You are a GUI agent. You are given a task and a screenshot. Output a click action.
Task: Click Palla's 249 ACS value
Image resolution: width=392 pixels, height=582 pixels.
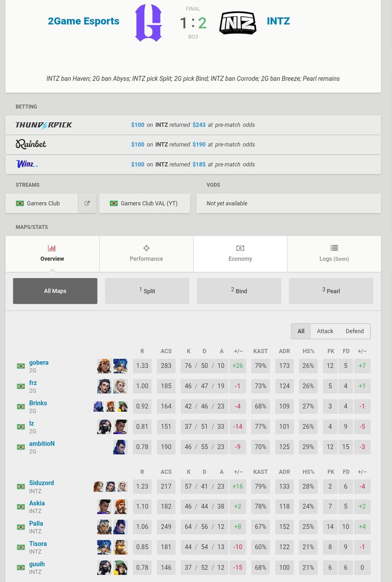tap(166, 527)
